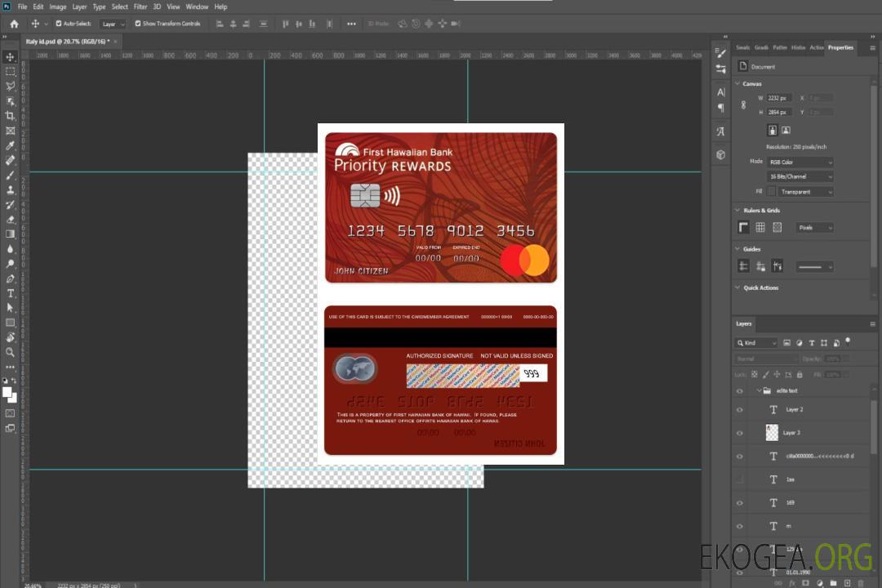Image resolution: width=882 pixels, height=588 pixels.
Task: Select the Layer 3 thumbnail
Action: 772,433
